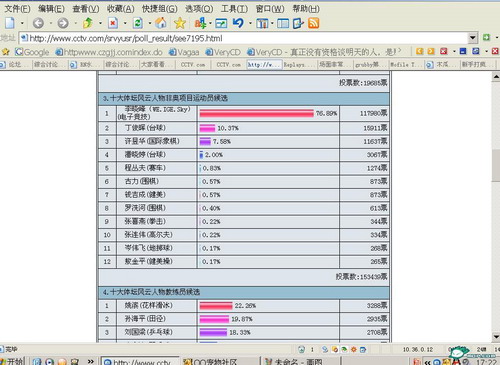
Task: Open the orange RSS feed icon
Action: tap(314, 23)
